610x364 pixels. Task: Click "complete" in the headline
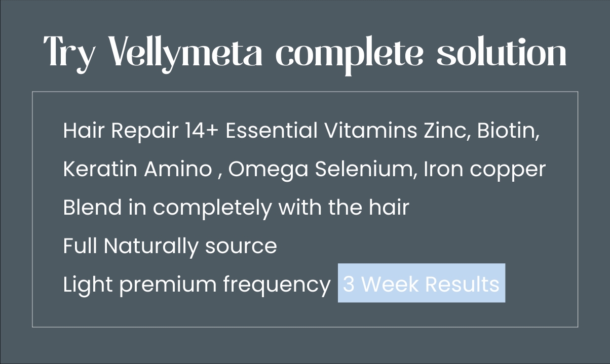[349, 53]
